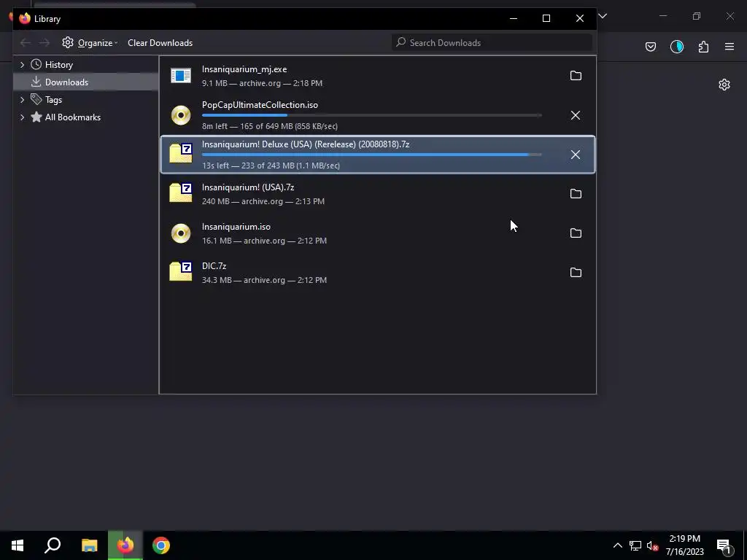The height and width of the screenshot is (560, 747).
Task: Open Firefox list-all-tabs chevron
Action: 603,16
